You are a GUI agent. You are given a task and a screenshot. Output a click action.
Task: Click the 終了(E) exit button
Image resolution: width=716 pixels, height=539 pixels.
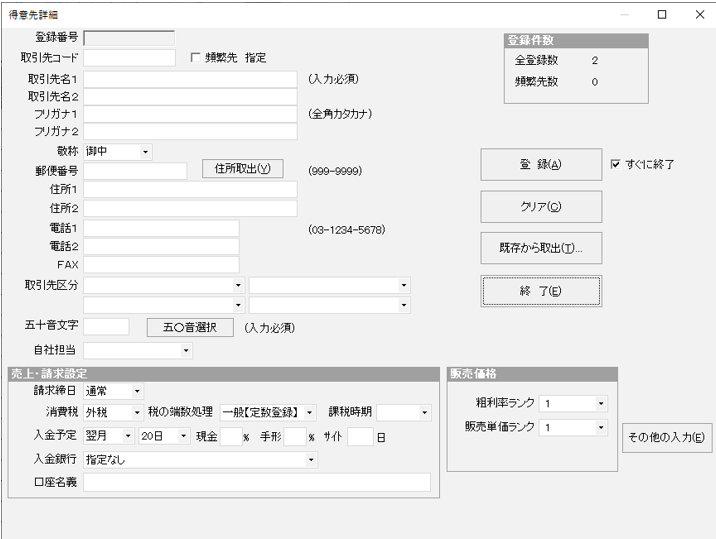click(x=541, y=291)
